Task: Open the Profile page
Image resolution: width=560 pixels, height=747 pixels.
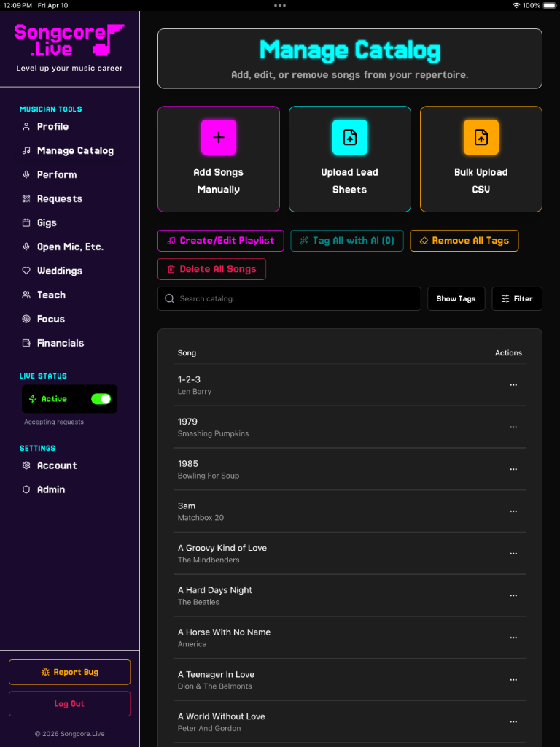Action: (69, 127)
